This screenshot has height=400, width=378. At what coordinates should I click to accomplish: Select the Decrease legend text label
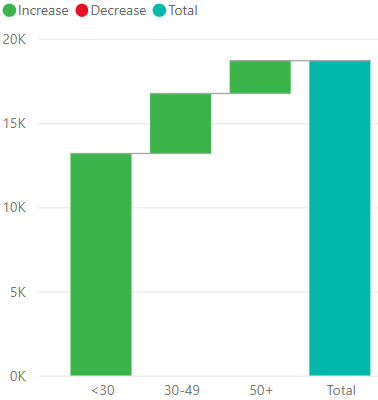coord(118,11)
